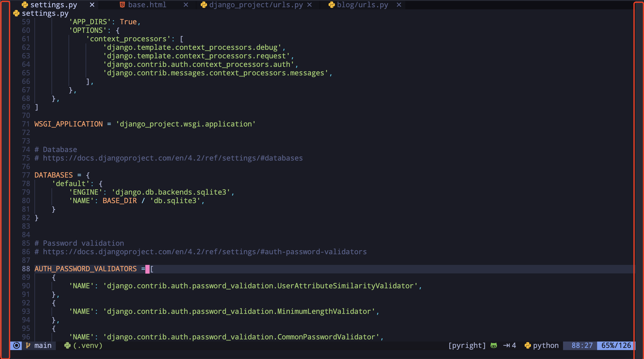Click the Python logo on settings.py tab

coord(24,4)
